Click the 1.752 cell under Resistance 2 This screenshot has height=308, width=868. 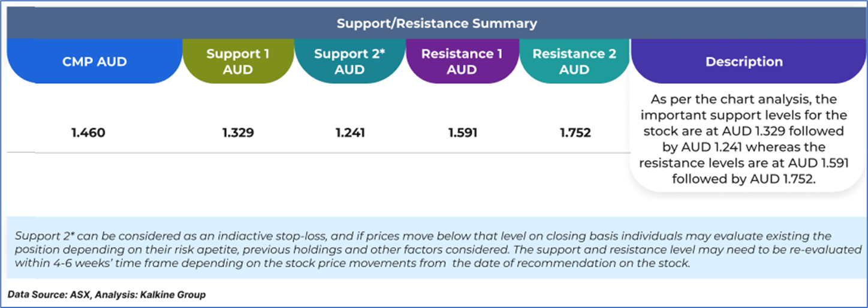(575, 133)
